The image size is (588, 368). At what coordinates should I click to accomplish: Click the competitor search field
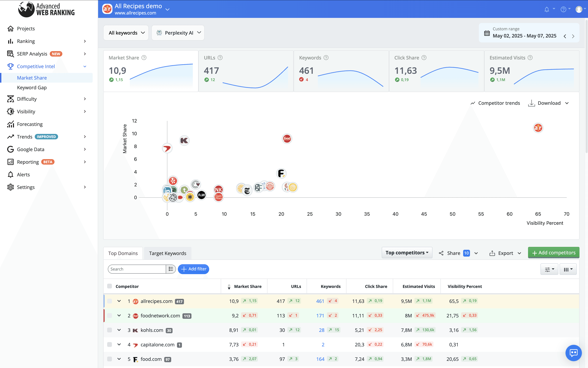coord(137,269)
